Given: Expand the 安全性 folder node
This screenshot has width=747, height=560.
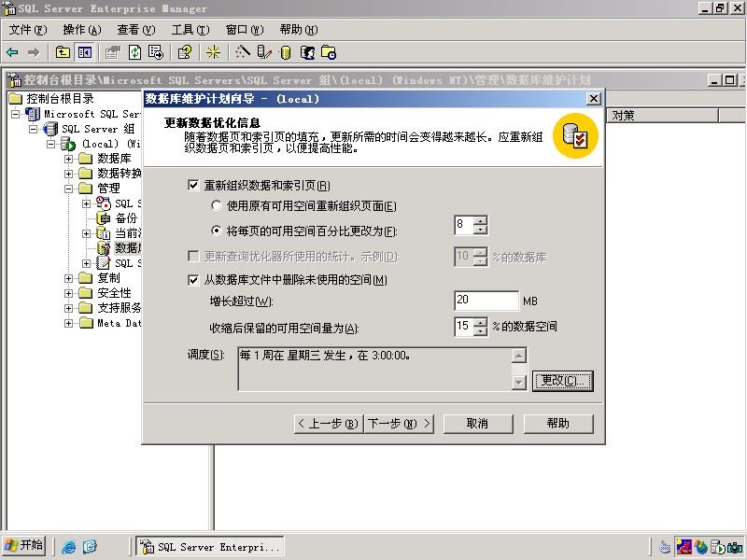Looking at the screenshot, I should click(68, 293).
